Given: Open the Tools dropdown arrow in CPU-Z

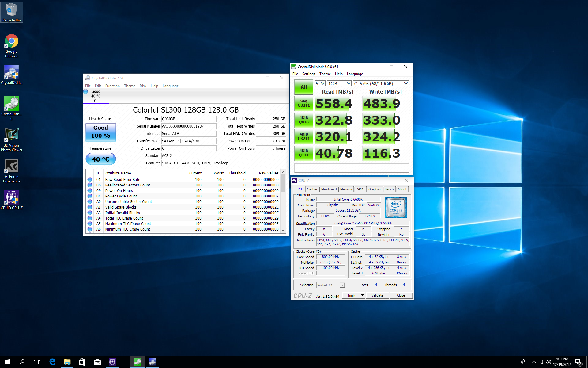Looking at the screenshot, I should pos(362,295).
